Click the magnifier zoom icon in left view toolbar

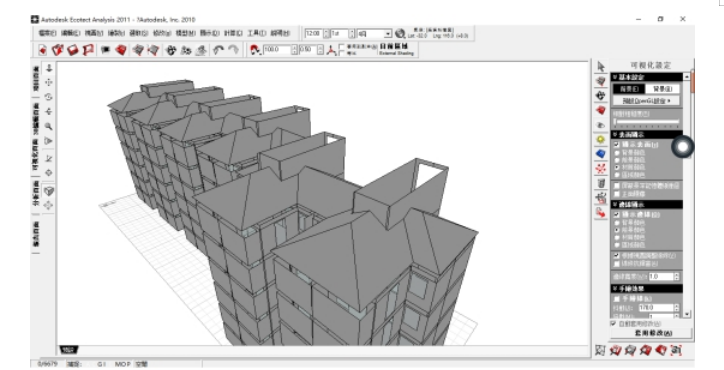click(x=48, y=126)
